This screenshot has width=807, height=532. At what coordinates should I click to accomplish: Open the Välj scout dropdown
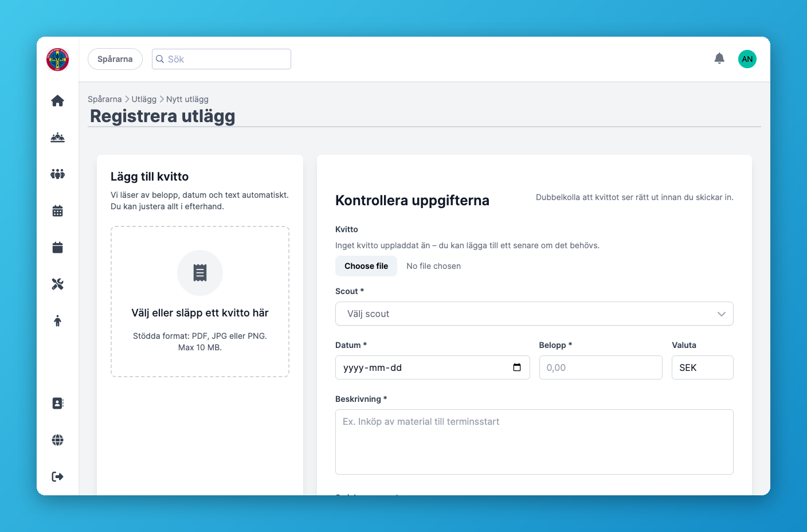click(534, 314)
